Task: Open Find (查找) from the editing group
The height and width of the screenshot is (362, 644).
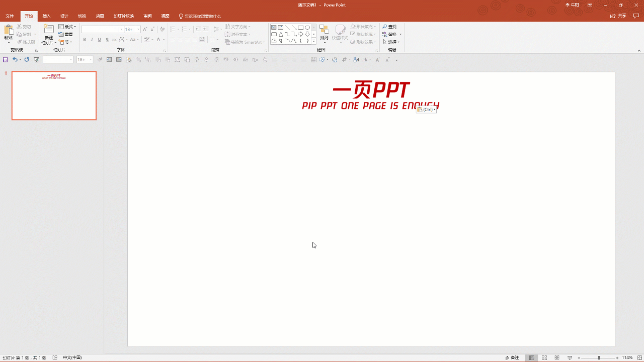Action: (389, 27)
